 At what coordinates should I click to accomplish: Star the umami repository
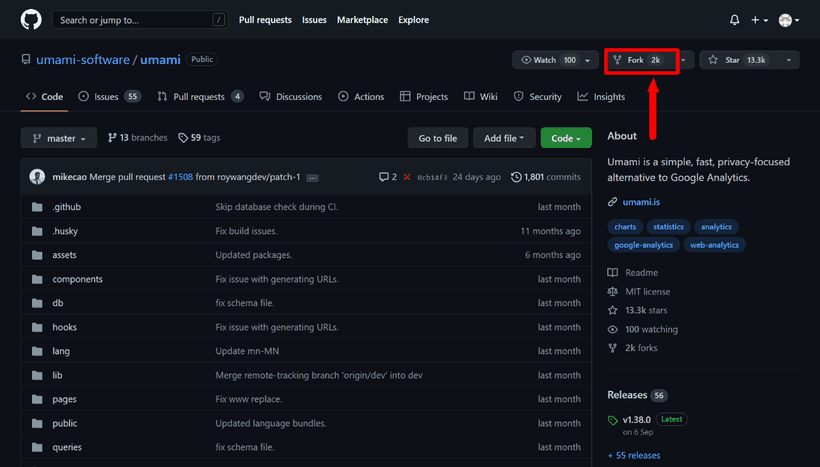click(x=738, y=60)
